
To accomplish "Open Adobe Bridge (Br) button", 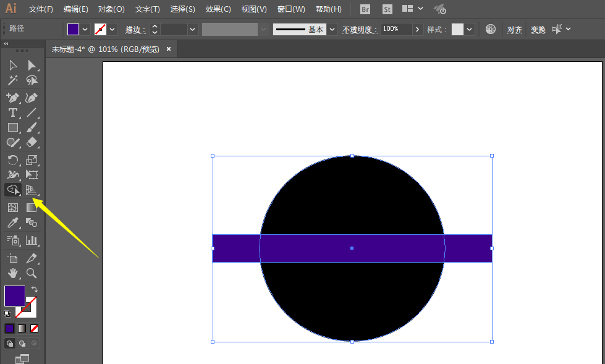I will point(365,9).
